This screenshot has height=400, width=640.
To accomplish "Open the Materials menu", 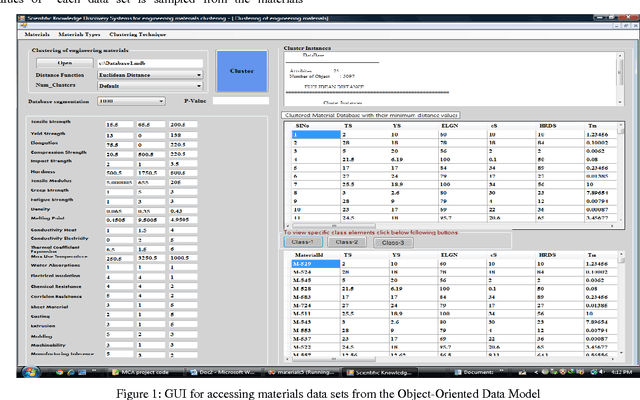I will pos(37,34).
